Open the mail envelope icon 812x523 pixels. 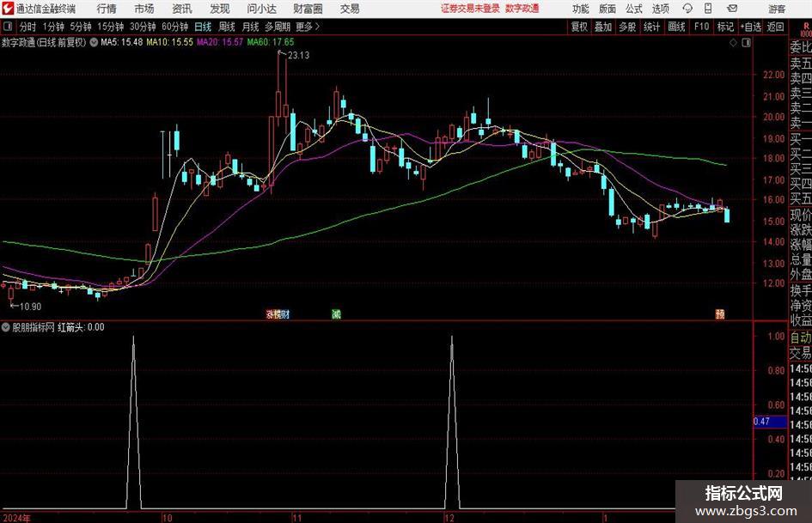732,9
